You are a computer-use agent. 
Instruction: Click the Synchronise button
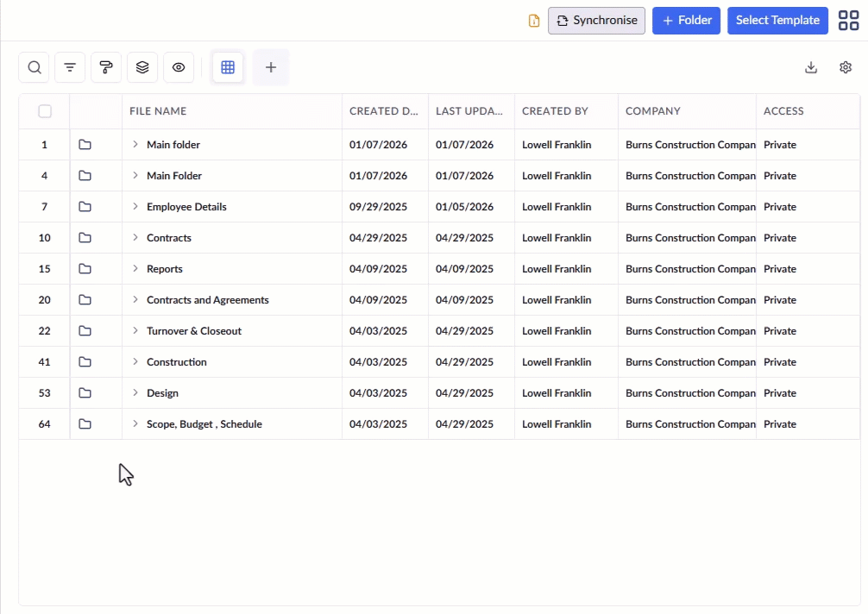(597, 21)
